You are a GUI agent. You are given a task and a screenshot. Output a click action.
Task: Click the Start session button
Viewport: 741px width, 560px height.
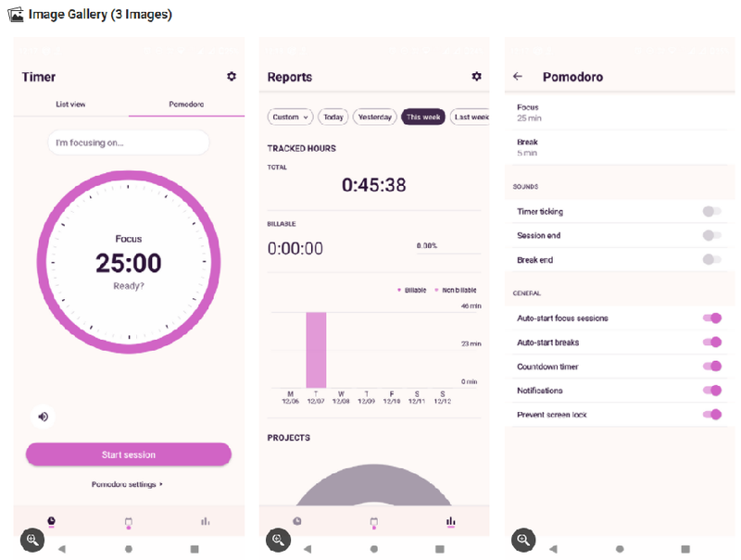[x=129, y=454]
